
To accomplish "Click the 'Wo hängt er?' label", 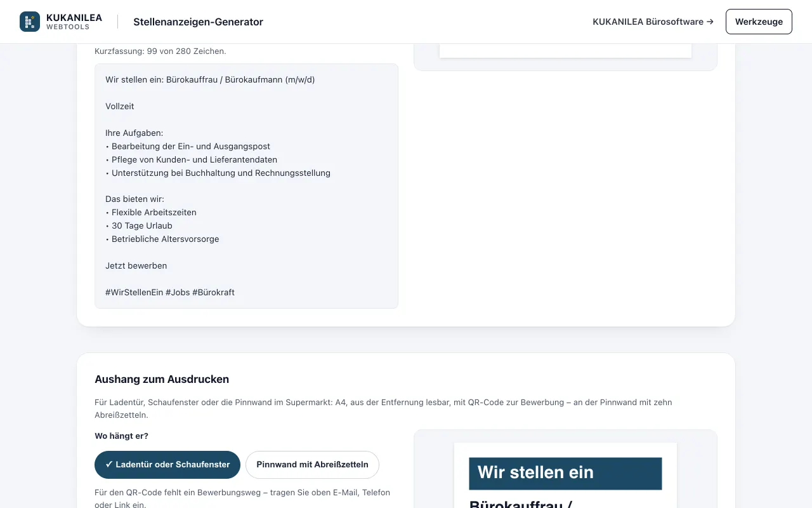I will pyautogui.click(x=121, y=436).
